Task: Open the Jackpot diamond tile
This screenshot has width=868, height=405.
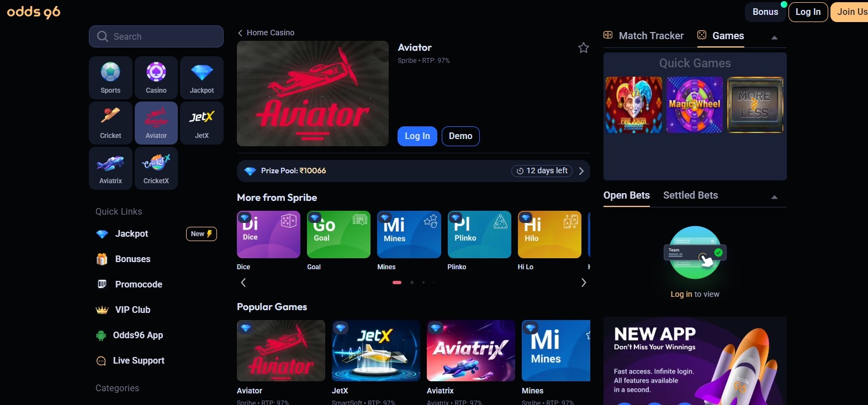Action: coord(202,77)
